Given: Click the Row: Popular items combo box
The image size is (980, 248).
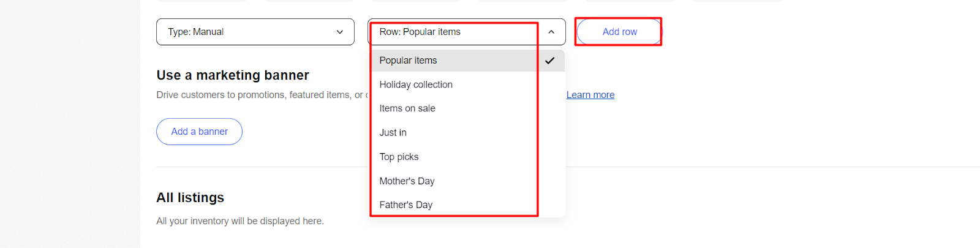Looking at the screenshot, I should (453, 32).
